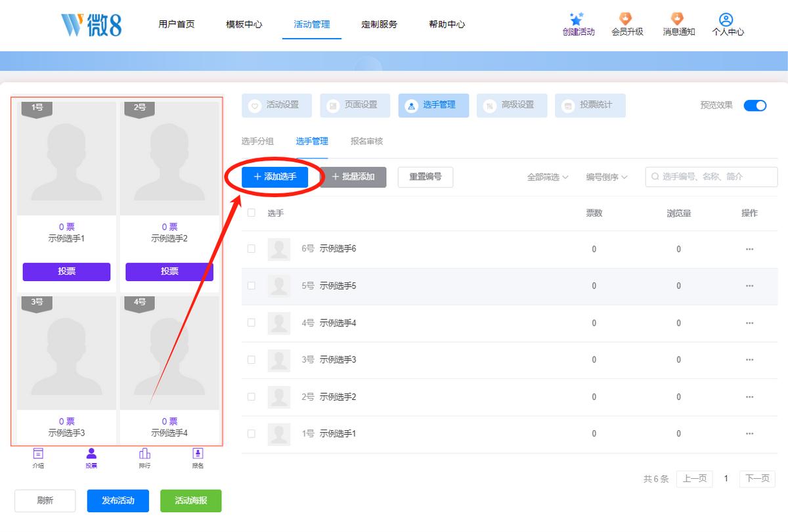This screenshot has height=532, width=788.
Task: Check the checkbox for 示例选手5
Action: coord(251,286)
